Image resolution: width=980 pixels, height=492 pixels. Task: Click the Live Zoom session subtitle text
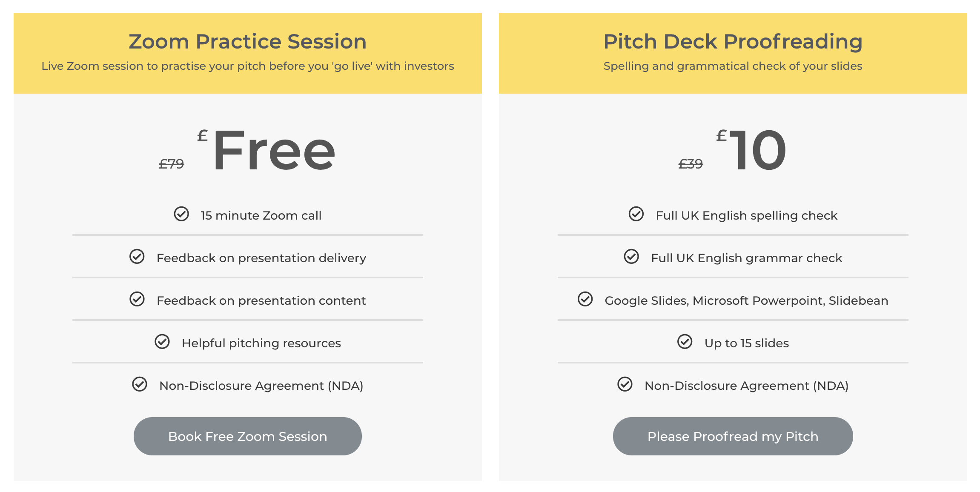click(247, 66)
